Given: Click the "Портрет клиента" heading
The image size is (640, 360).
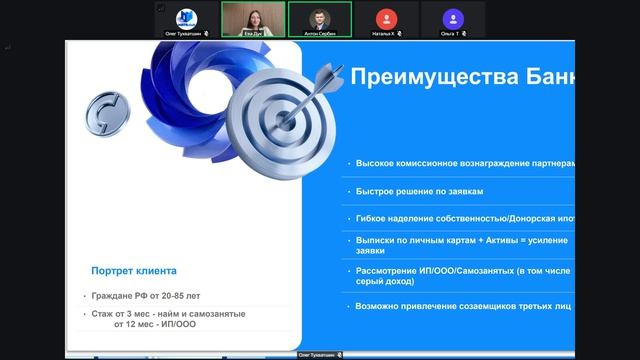Looking at the screenshot, I should [134, 271].
